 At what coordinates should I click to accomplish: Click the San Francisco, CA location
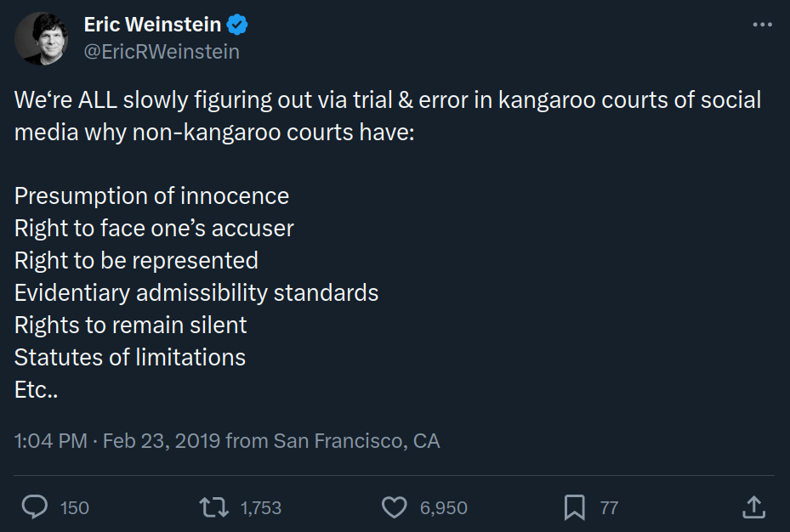click(x=356, y=441)
